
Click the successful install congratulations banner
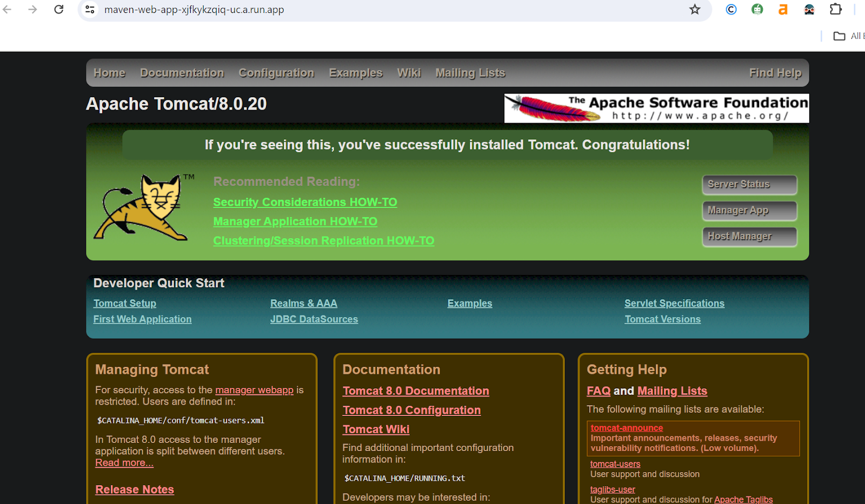(447, 145)
